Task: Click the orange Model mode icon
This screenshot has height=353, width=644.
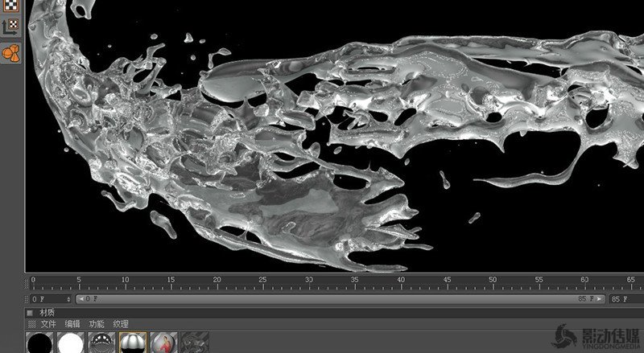Action: (11, 53)
